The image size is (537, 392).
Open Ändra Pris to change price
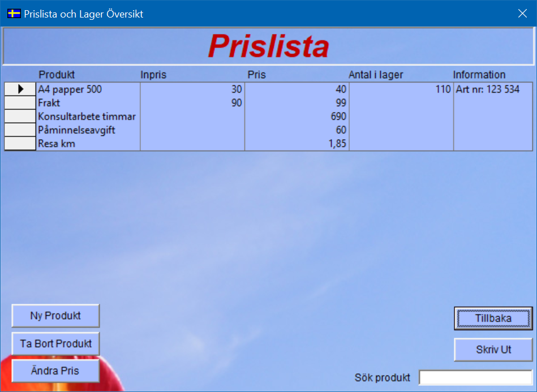tap(55, 371)
